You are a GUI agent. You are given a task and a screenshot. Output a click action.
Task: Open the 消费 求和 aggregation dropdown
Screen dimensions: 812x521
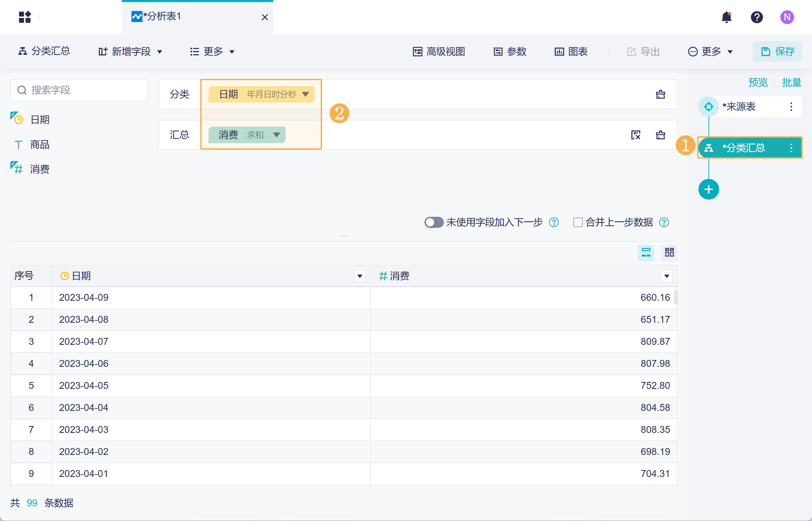(x=276, y=135)
